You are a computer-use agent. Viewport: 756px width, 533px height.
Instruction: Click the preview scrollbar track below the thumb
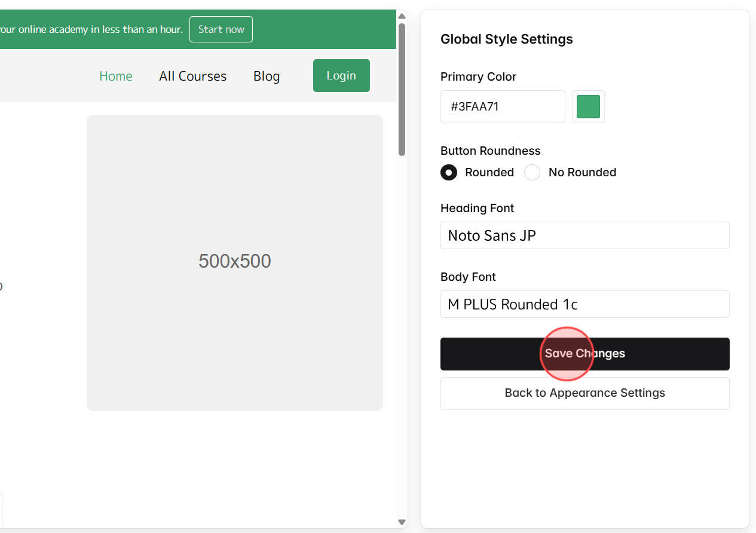click(x=402, y=299)
